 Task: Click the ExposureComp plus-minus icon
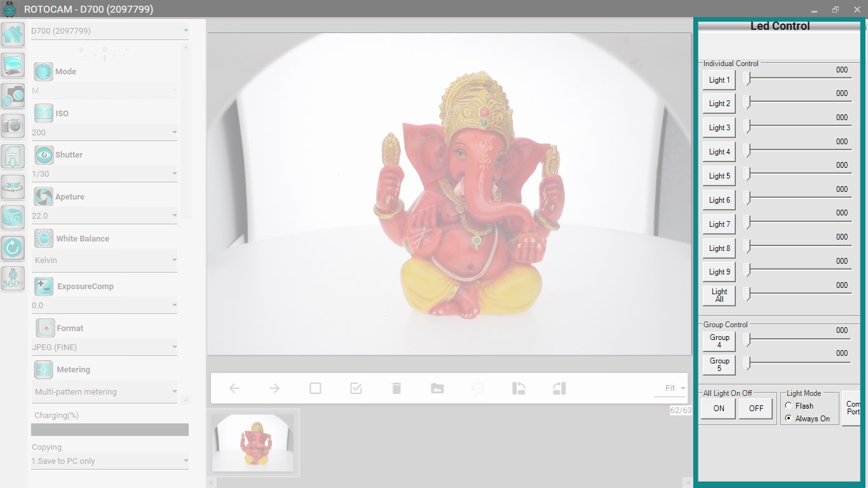(x=43, y=286)
